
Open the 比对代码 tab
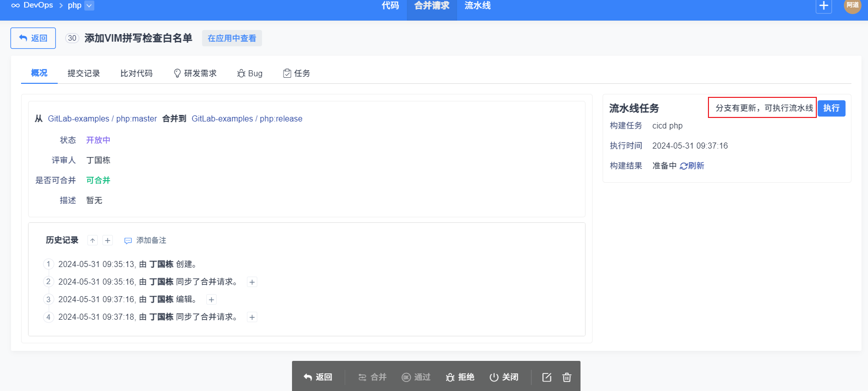click(136, 73)
